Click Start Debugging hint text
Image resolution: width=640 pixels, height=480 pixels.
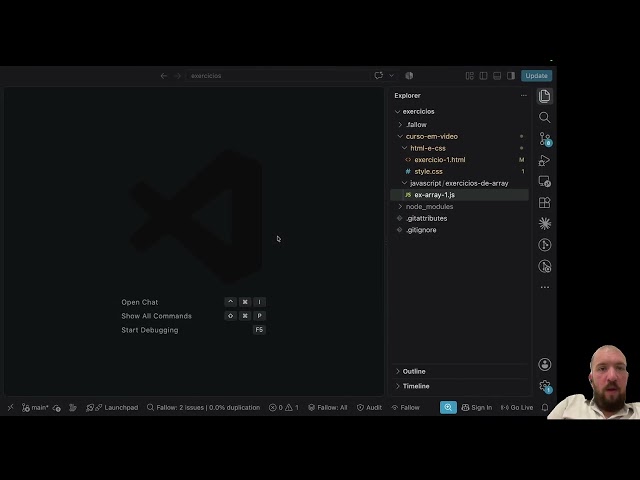coord(150,330)
